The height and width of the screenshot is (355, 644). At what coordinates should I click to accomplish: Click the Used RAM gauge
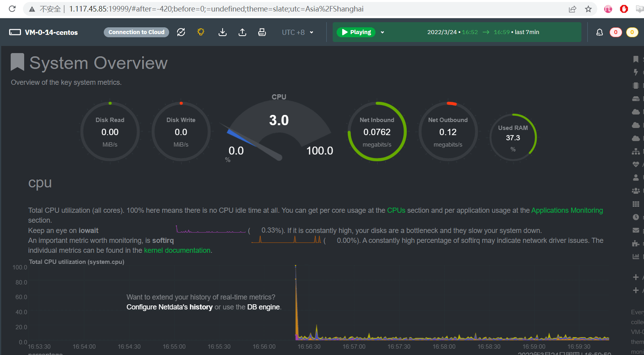[513, 137]
